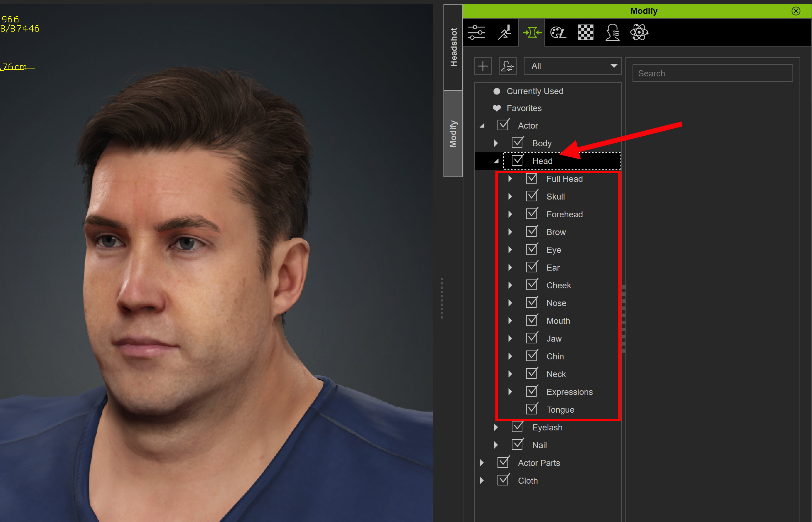Expand the Jaw category arrow
Viewport: 812px width, 522px height.
[x=510, y=338]
